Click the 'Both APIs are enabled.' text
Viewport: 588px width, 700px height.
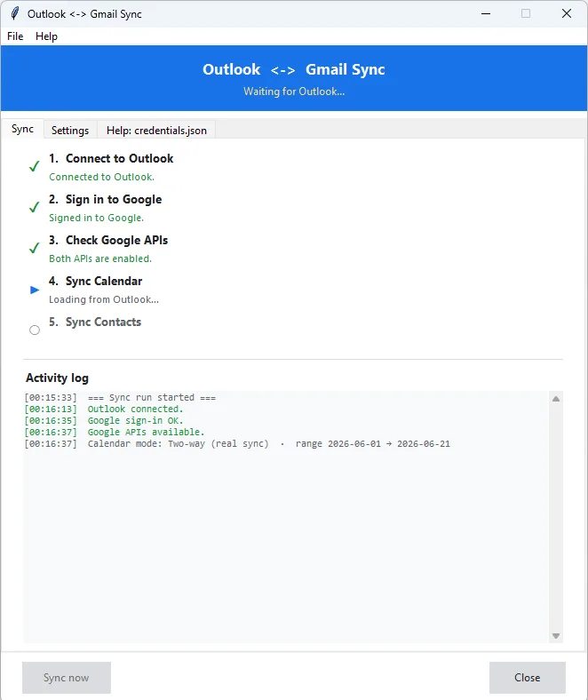[100, 259]
